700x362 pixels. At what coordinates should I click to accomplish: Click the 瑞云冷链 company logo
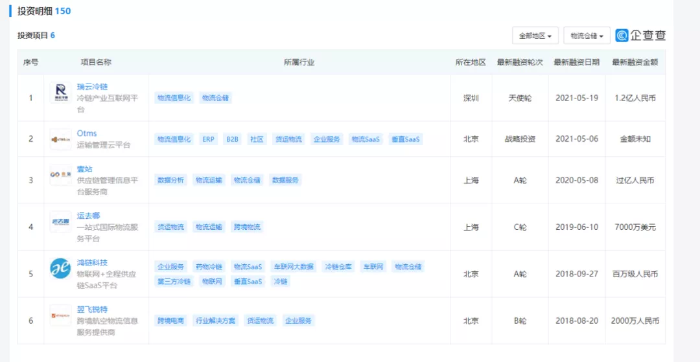tap(60, 93)
